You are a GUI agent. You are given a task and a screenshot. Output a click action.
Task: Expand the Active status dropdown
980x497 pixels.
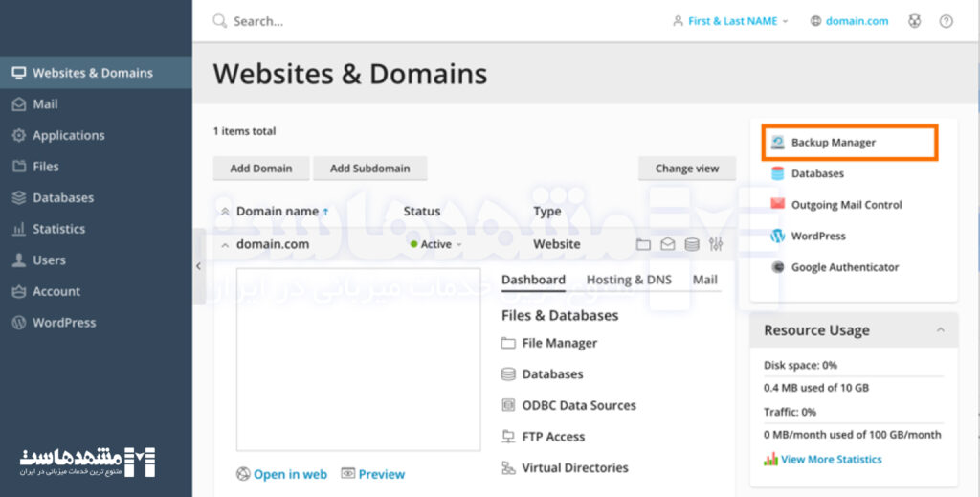(436, 244)
